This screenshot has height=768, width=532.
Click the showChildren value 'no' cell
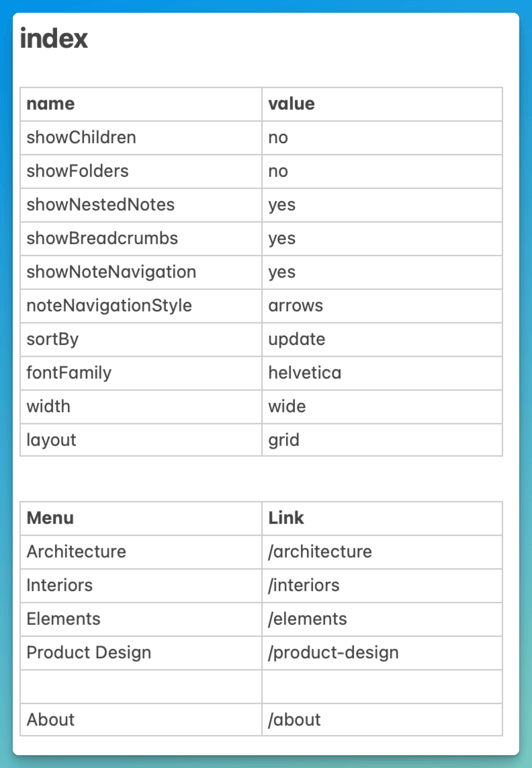click(382, 138)
